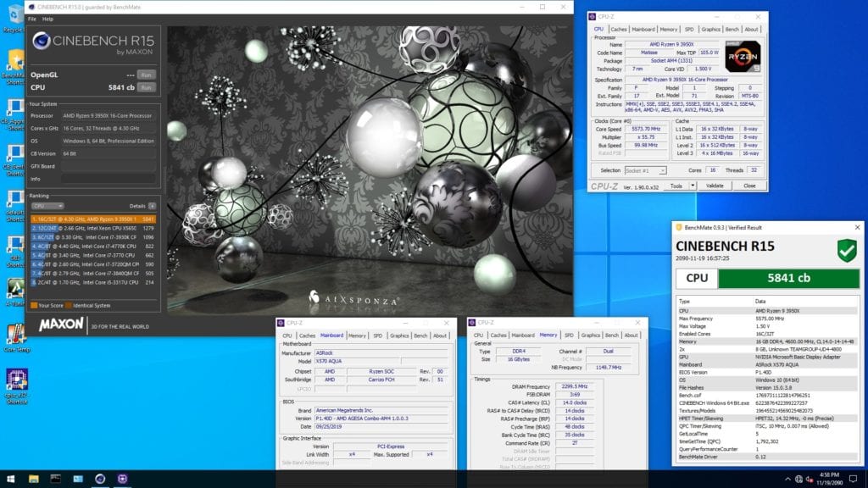Click the Multiplier value 'x 55.75'

click(646, 137)
